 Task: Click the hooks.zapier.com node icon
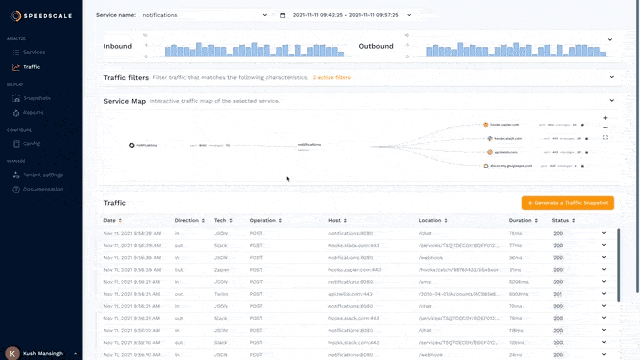tap(486, 125)
